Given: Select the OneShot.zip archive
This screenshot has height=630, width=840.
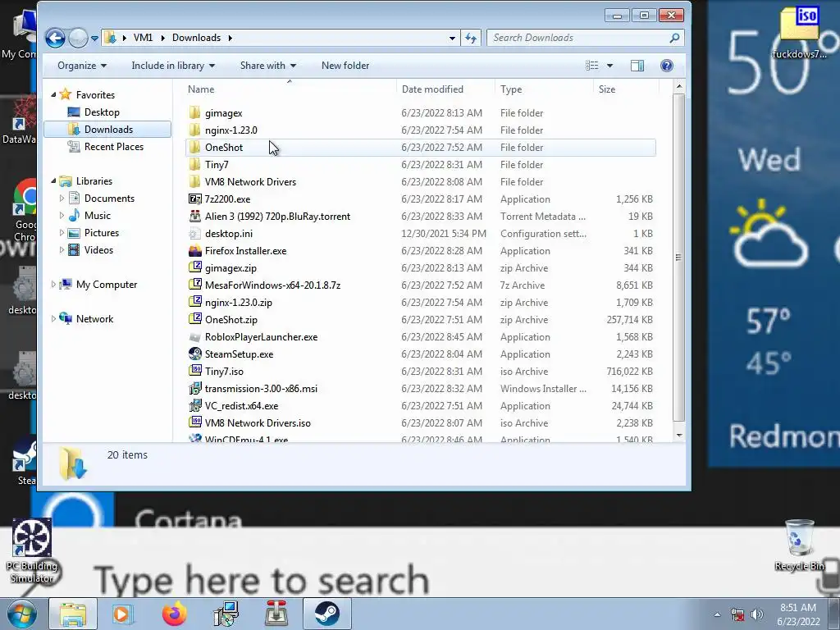Looking at the screenshot, I should 420,319.
